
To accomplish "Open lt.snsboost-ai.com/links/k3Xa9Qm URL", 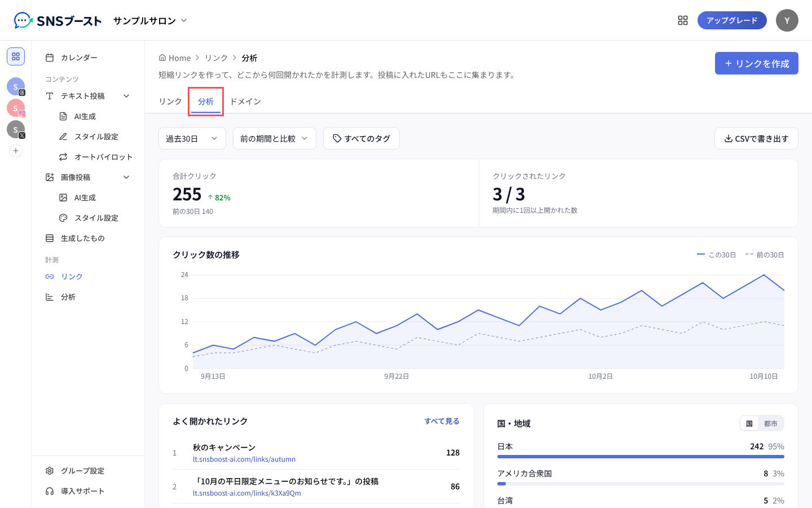I will [x=247, y=493].
